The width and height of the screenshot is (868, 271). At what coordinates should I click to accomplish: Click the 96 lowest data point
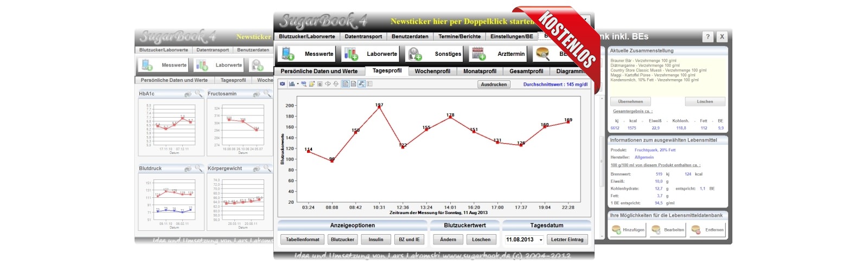[332, 160]
